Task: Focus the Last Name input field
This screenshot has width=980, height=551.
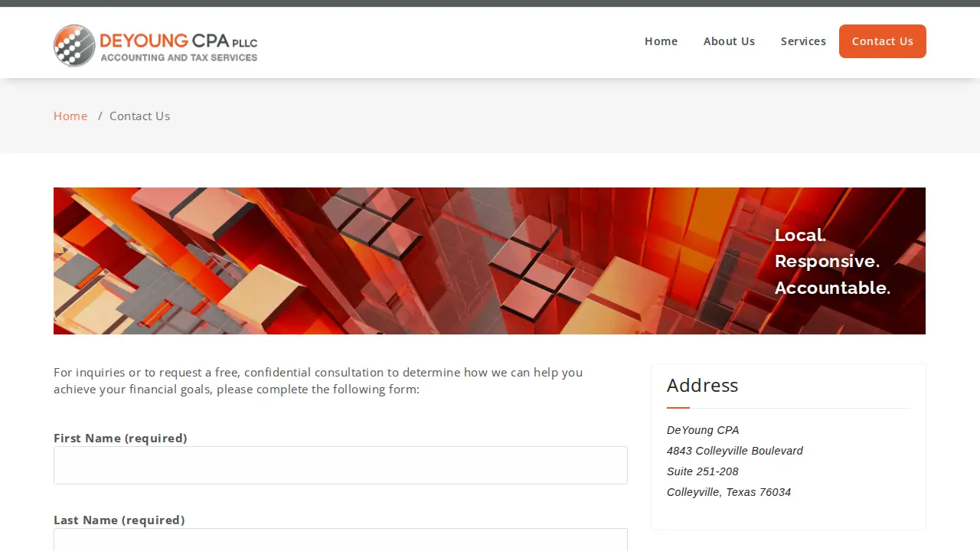Action: (341, 540)
